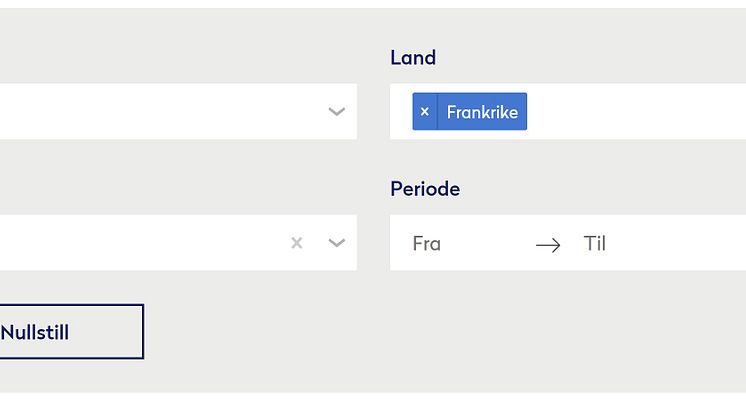
Task: Click the Frankrike tag label
Action: click(482, 112)
